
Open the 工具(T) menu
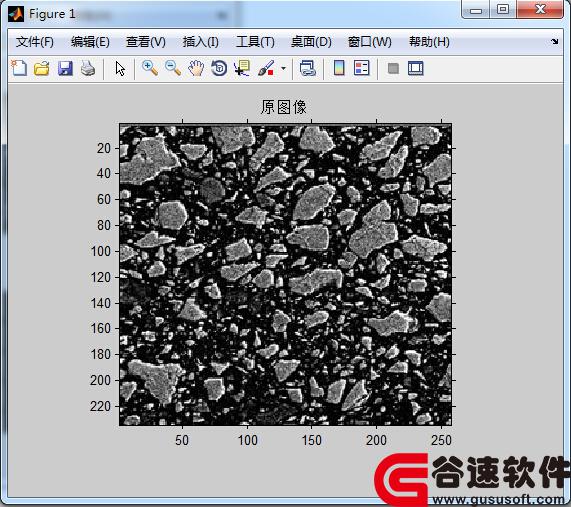255,42
